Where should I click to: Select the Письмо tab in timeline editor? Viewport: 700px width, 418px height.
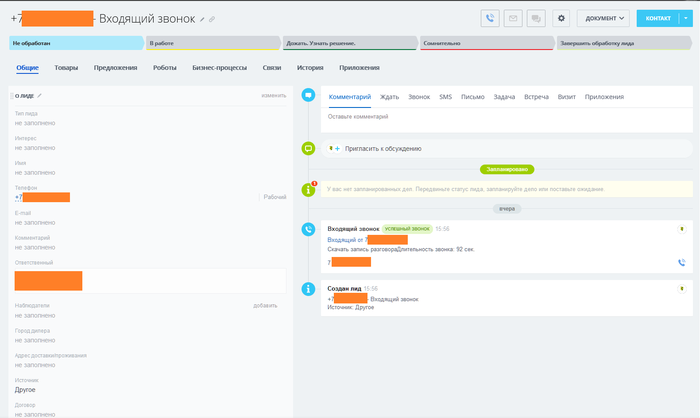[473, 97]
